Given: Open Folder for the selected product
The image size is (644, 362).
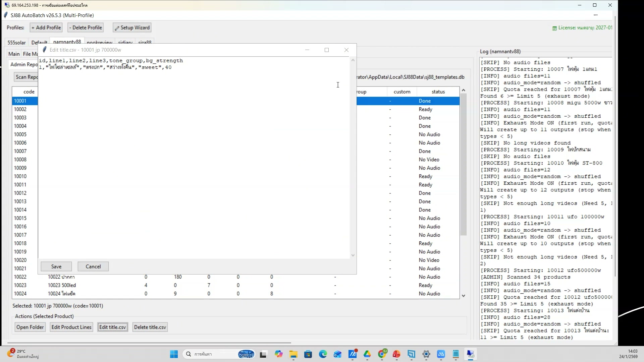Looking at the screenshot, I should [x=30, y=327].
